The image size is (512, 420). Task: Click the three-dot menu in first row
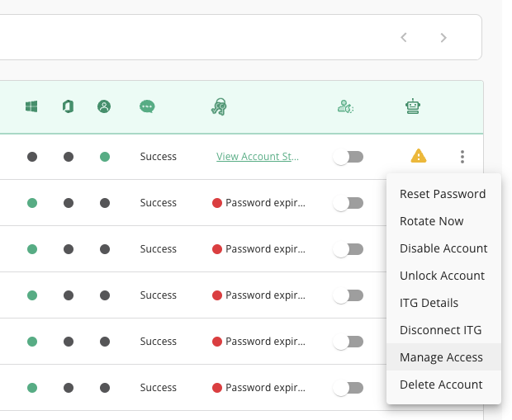coord(462,157)
